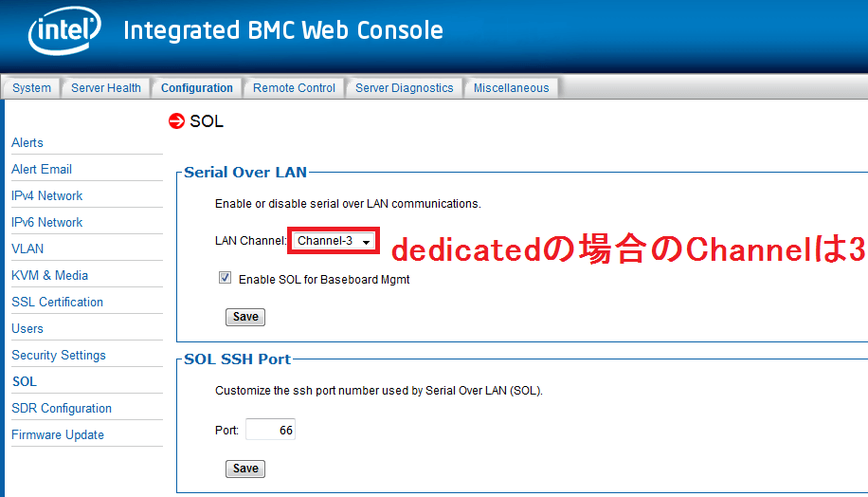
Task: Open SSL Certification page
Action: coord(58,303)
